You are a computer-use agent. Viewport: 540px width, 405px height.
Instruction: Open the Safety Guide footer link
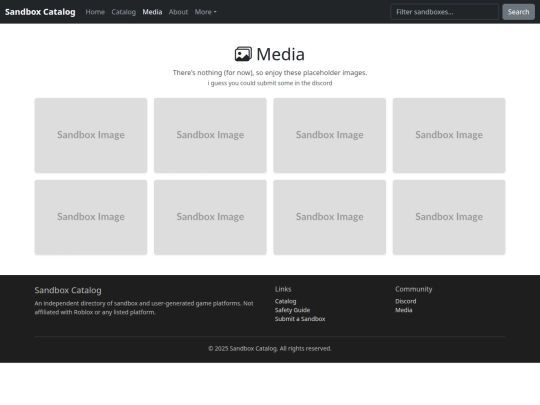292,310
